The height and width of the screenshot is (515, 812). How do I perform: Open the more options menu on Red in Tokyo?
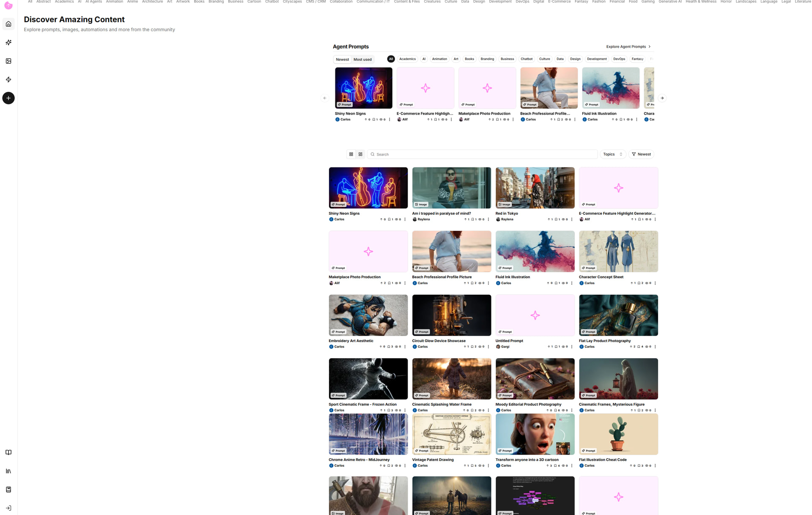coord(572,219)
